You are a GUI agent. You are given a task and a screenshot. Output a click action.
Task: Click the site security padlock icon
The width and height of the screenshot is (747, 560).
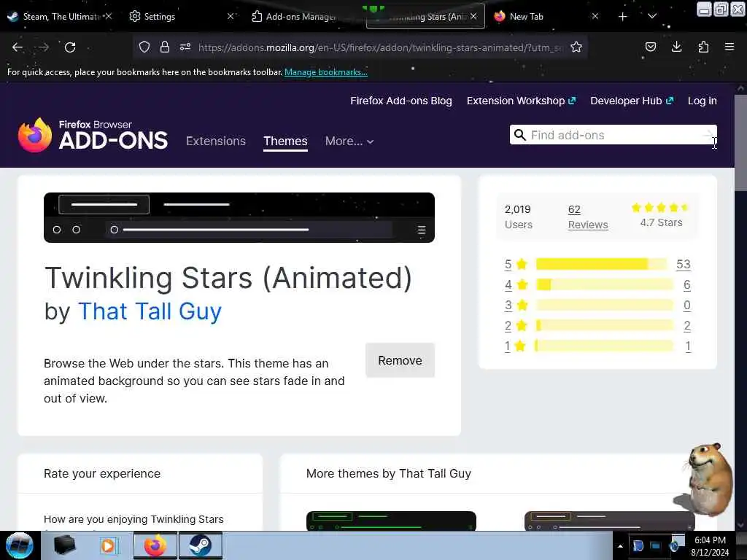pyautogui.click(x=165, y=47)
